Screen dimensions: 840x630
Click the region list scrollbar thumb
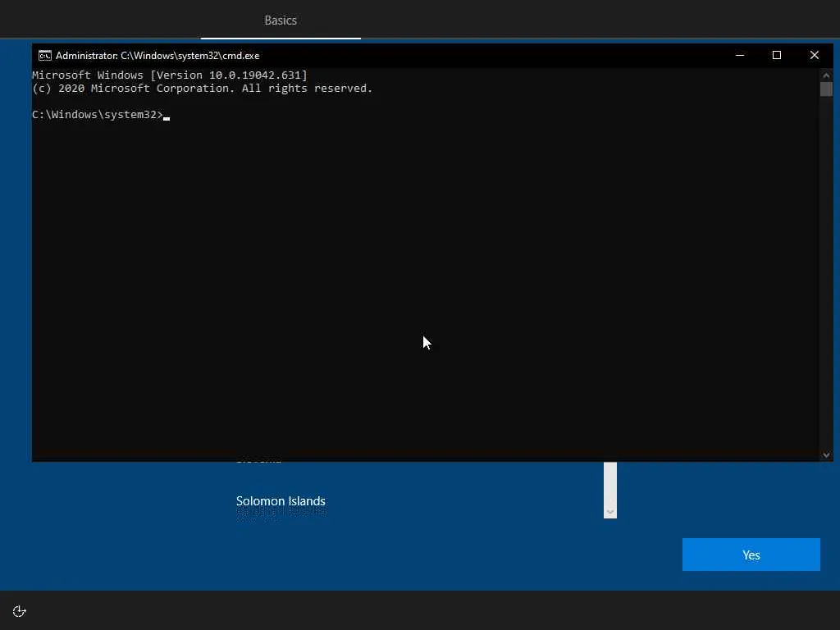tap(610, 484)
